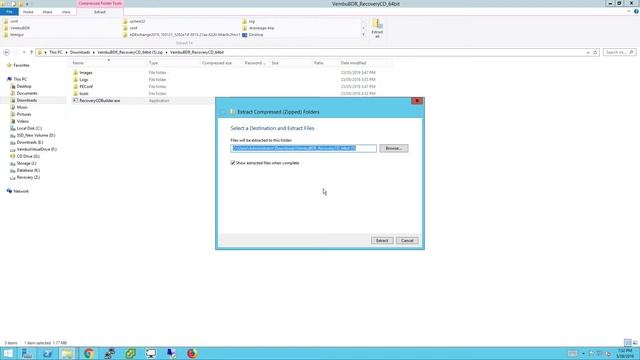Open the Home ribbon tab
Screen dimensions: 640x360
coord(28,12)
